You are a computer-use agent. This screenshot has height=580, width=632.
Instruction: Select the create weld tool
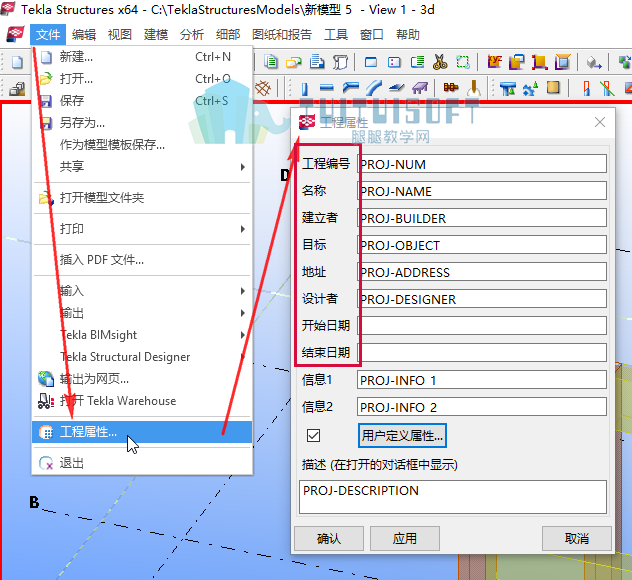coord(474,88)
